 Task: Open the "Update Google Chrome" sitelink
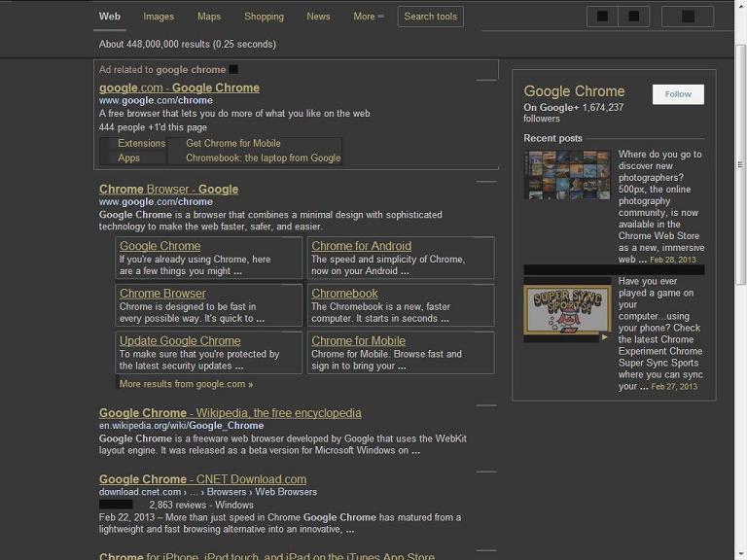click(x=180, y=341)
